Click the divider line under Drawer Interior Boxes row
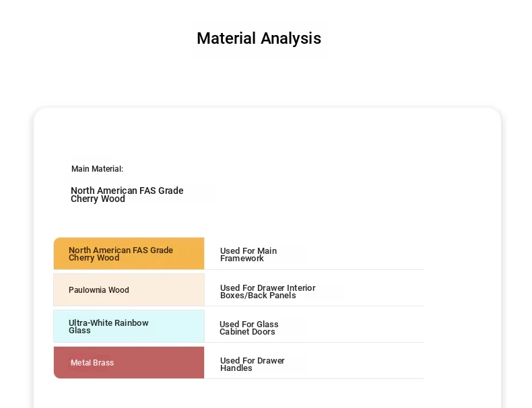The width and height of the screenshot is (532, 408). [x=314, y=306]
